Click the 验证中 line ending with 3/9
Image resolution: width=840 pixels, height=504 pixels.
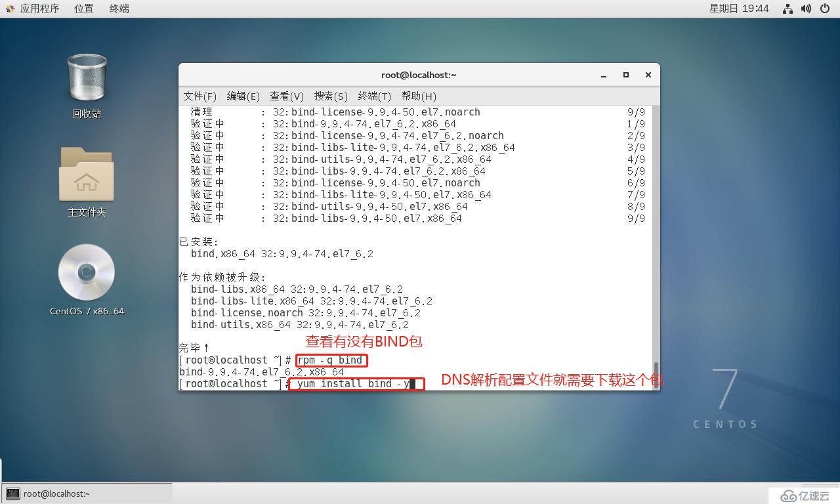418,148
